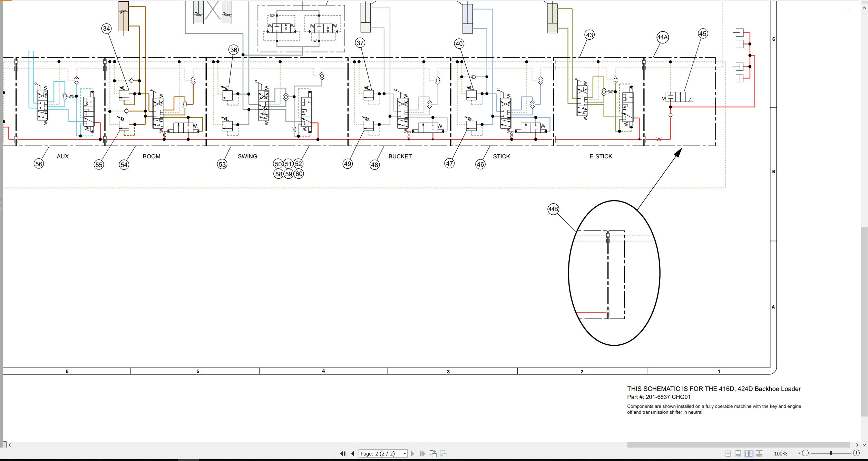This screenshot has height=461, width=868.
Task: Click callout number 53
Action: click(222, 164)
